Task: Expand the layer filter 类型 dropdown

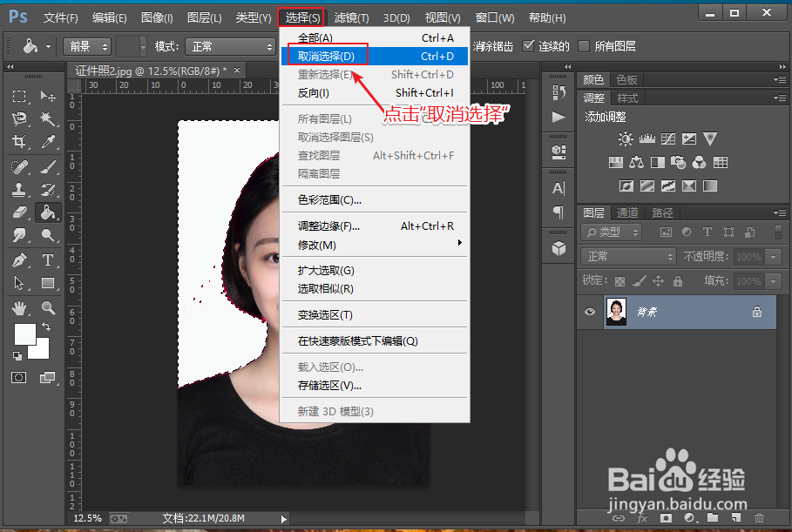Action: (610, 232)
